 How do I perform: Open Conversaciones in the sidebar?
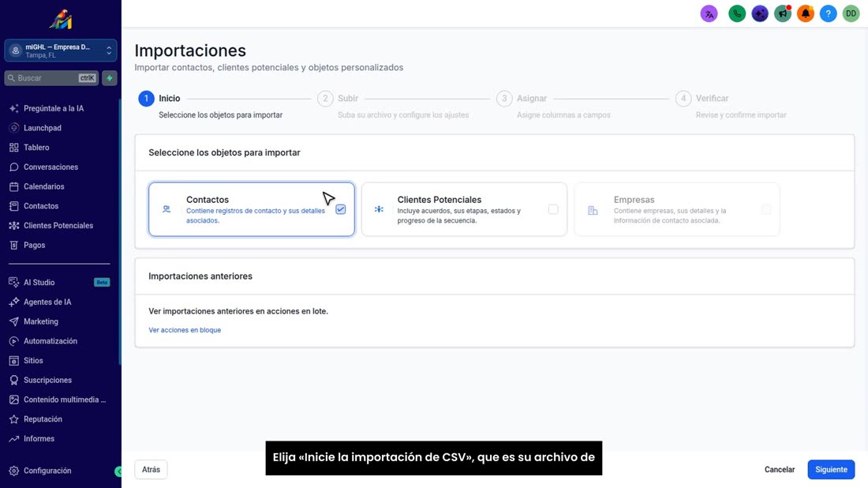51,167
